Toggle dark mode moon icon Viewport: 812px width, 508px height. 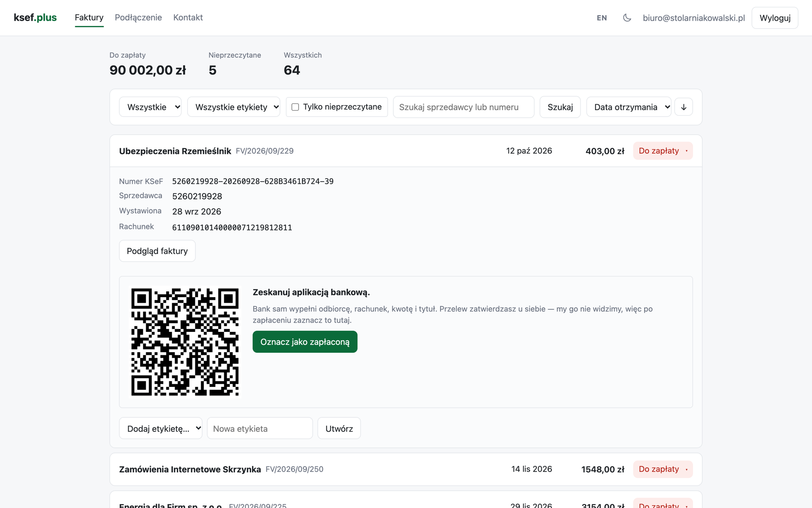[627, 18]
